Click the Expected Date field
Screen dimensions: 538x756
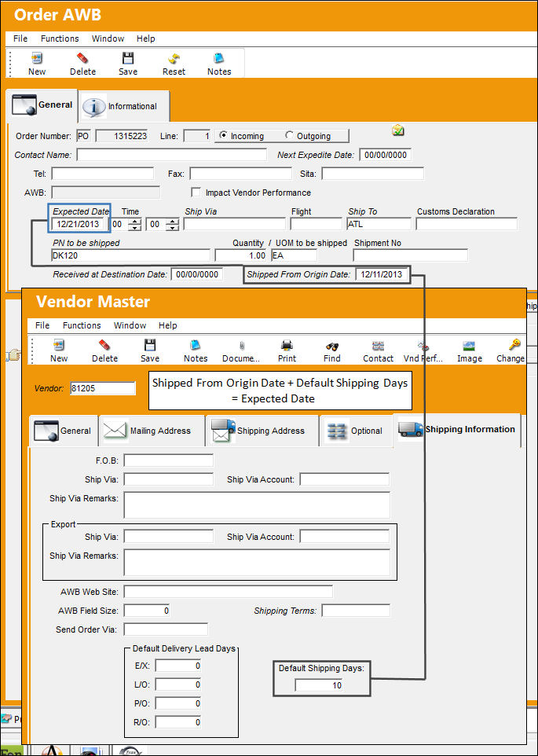[x=78, y=224]
